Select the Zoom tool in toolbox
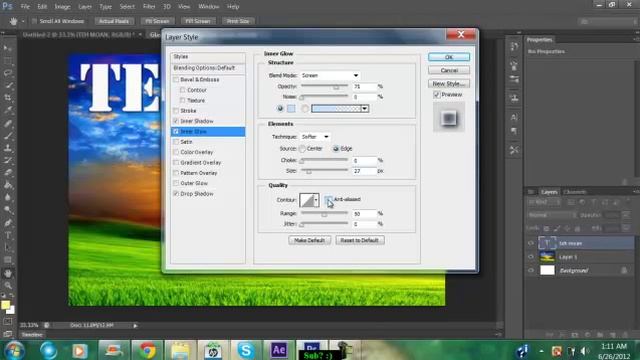 point(8,285)
